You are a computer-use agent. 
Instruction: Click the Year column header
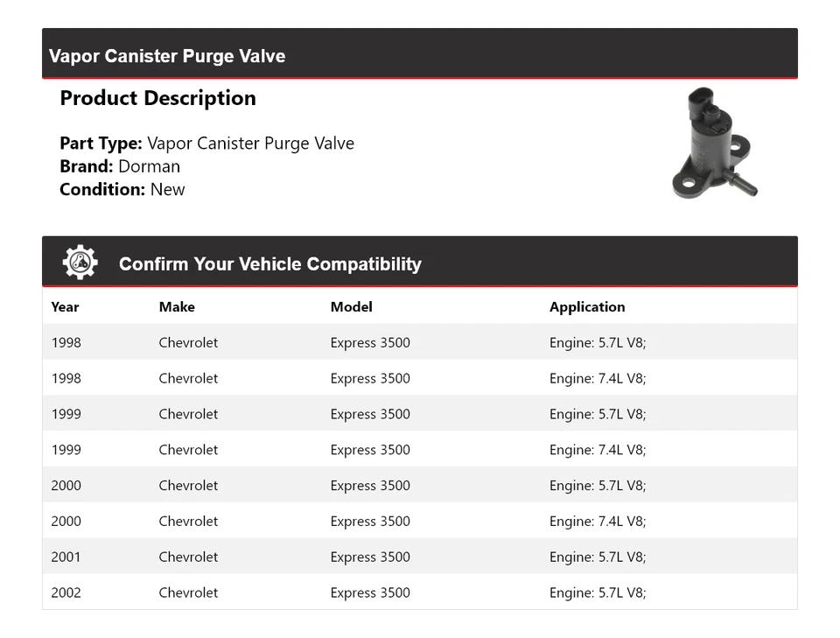65,307
